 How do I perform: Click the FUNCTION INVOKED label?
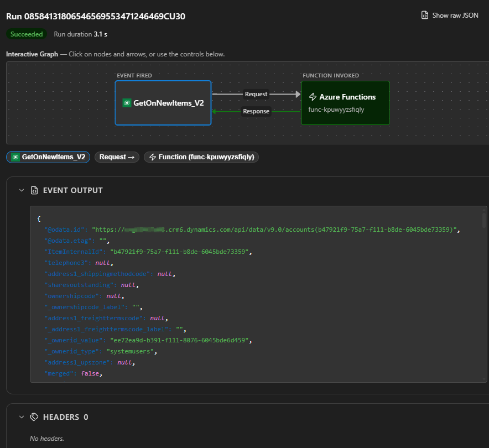click(x=331, y=75)
